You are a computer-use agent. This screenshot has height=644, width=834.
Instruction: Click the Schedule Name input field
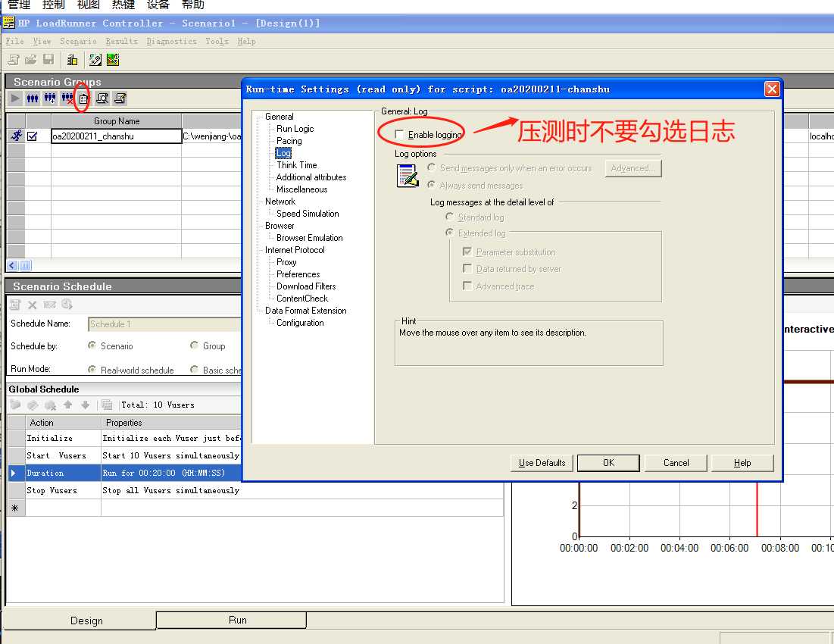[x=165, y=324]
